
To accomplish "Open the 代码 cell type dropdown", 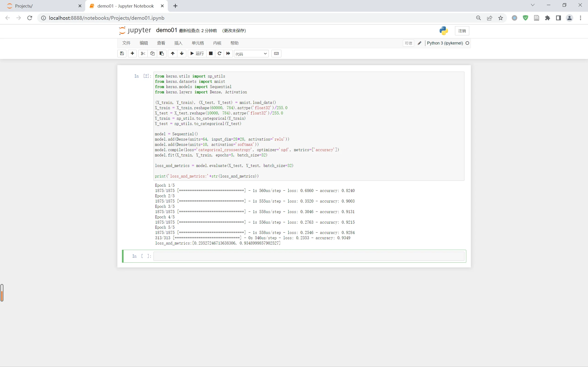I will [x=251, y=54].
